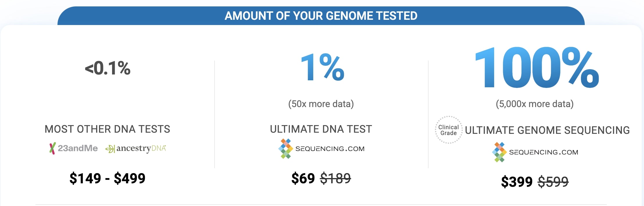Click the $69 sale price
Screen dimensions: 644x206
pos(303,178)
